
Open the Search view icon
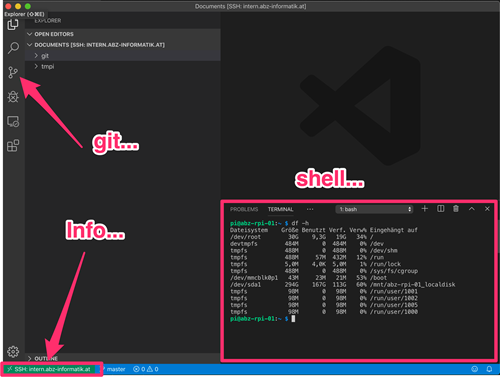[x=13, y=48]
